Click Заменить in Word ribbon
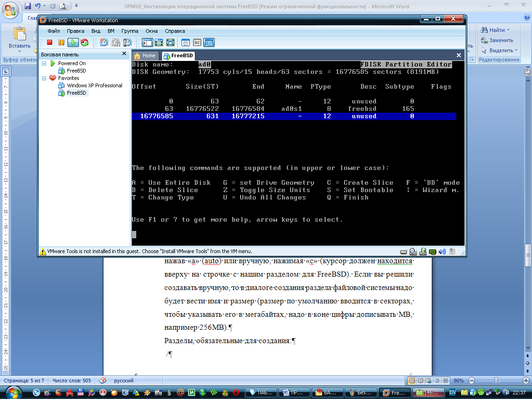The width and height of the screenshot is (532, 399). coord(497,40)
